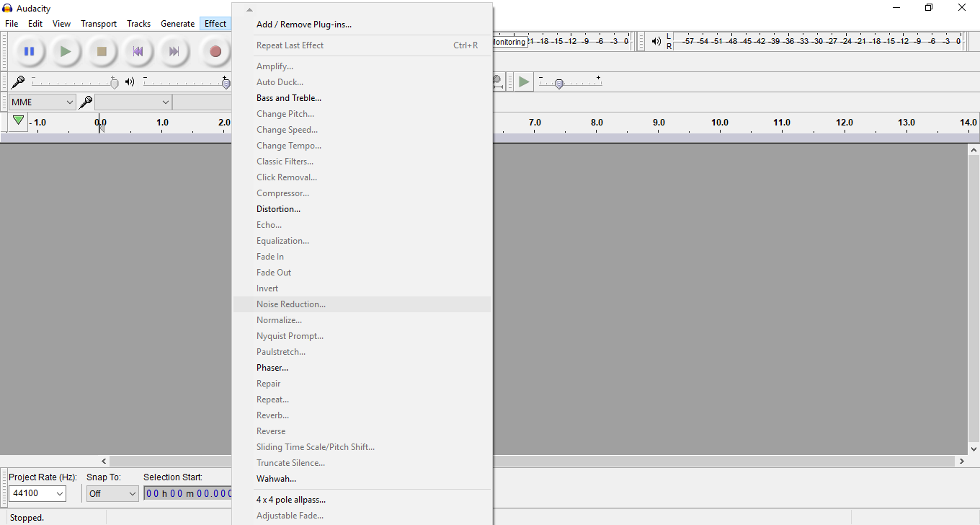Viewport: 980px width, 525px height.
Task: Click the red Record button
Action: [215, 51]
